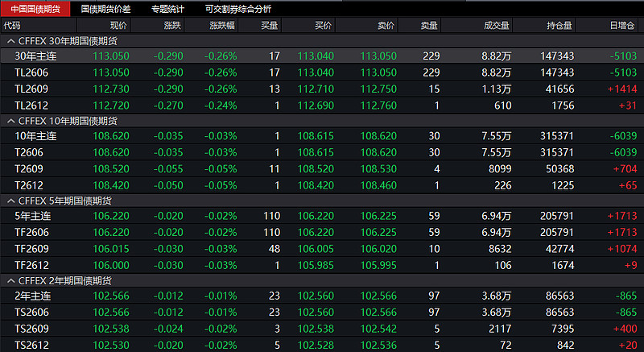The image size is (644, 352).
Task: Switch to 可交割券综合分析 tab
Action: click(x=238, y=9)
